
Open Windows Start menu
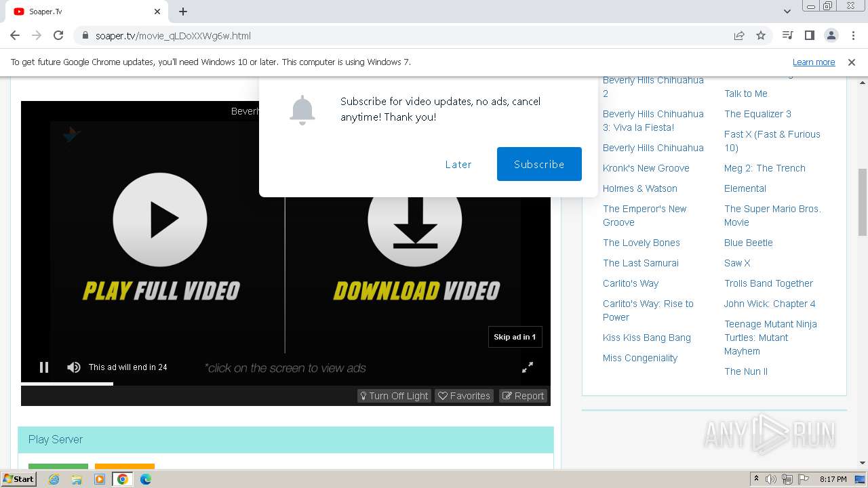(x=19, y=479)
